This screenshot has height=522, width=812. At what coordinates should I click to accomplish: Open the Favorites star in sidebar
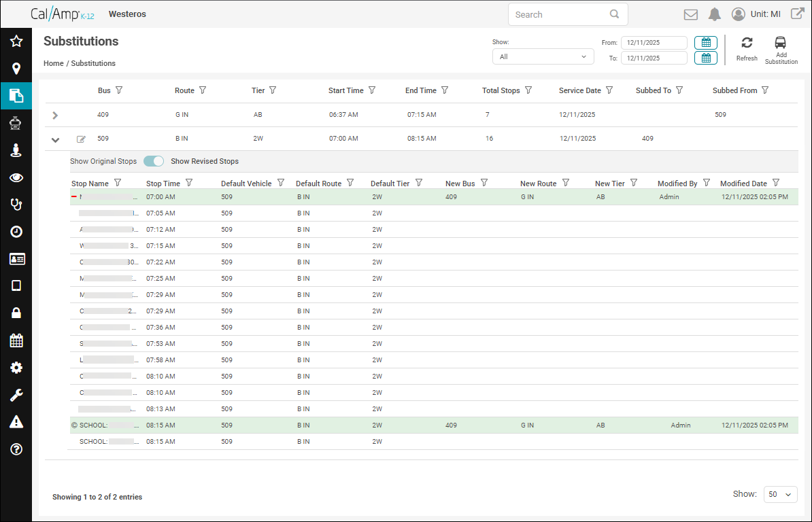pyautogui.click(x=16, y=41)
